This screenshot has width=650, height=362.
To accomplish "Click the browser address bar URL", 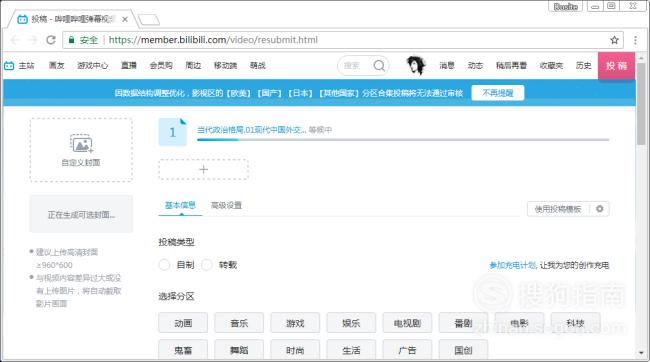I will pyautogui.click(x=213, y=40).
